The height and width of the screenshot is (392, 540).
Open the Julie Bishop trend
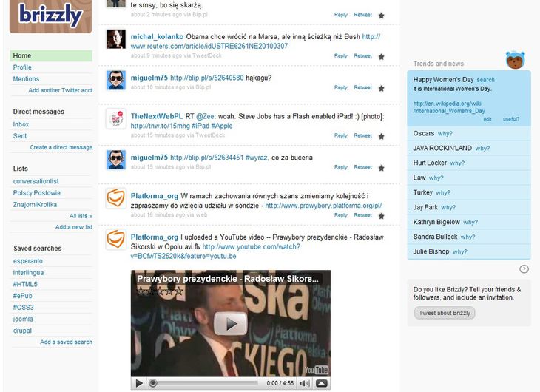(x=431, y=251)
